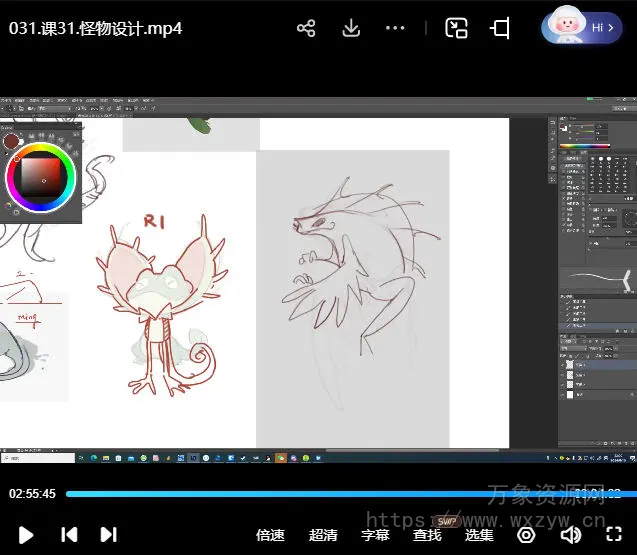
Task: Open the hexagon player settings icon
Action: 526,535
